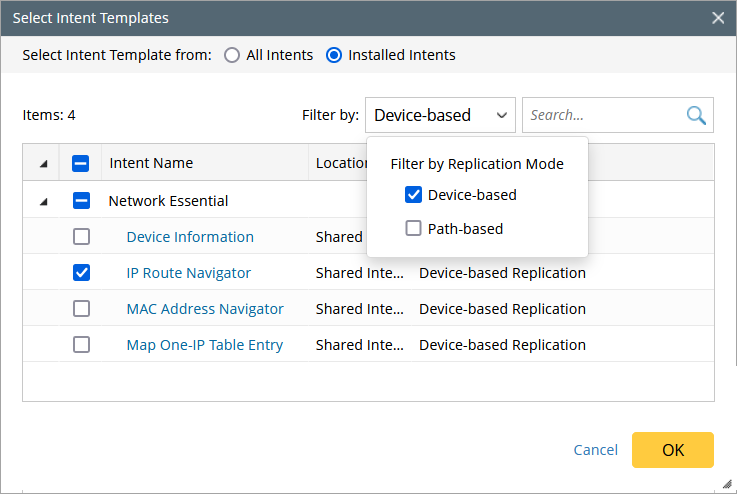Enable the Path-based filter checkbox
Viewport: 737px width, 494px height.
tap(413, 229)
